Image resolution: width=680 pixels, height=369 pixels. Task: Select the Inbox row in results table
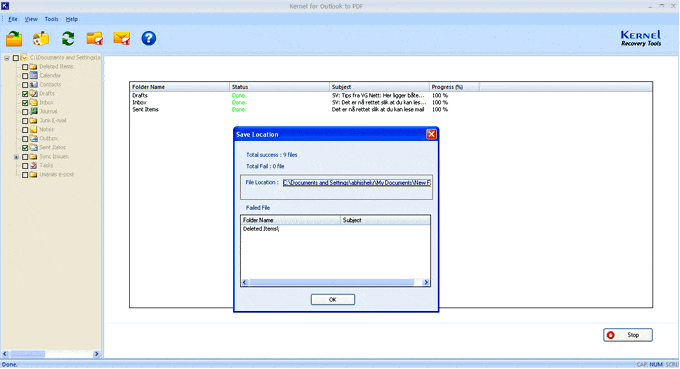pos(391,103)
